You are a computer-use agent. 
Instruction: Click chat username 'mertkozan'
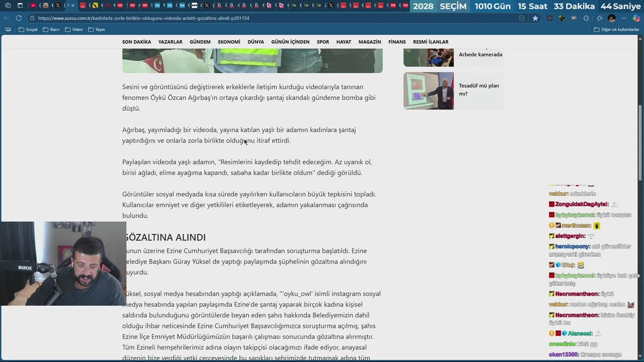coord(577,226)
